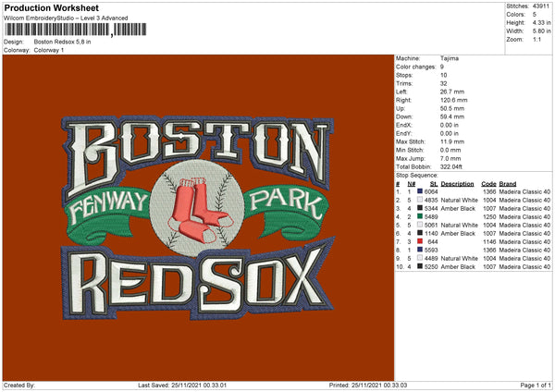Click the Boston Red Sox embroidery preview
555x392 pixels.
[198, 217]
